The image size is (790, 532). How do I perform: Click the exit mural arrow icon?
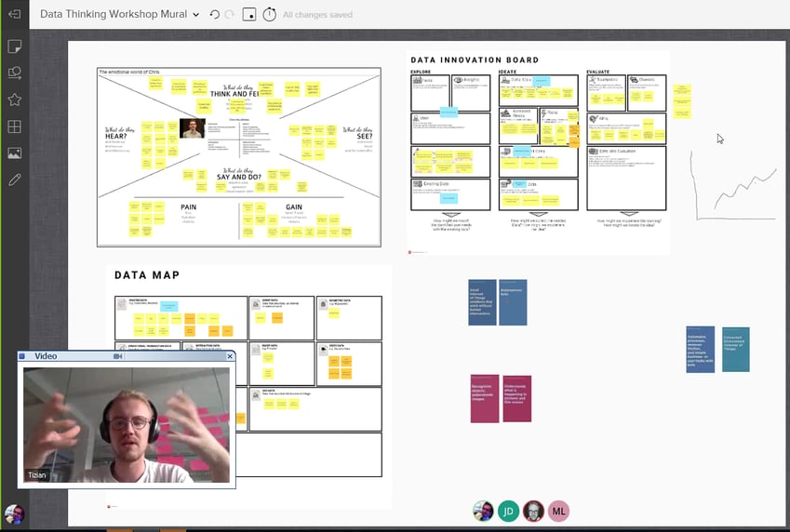14,14
